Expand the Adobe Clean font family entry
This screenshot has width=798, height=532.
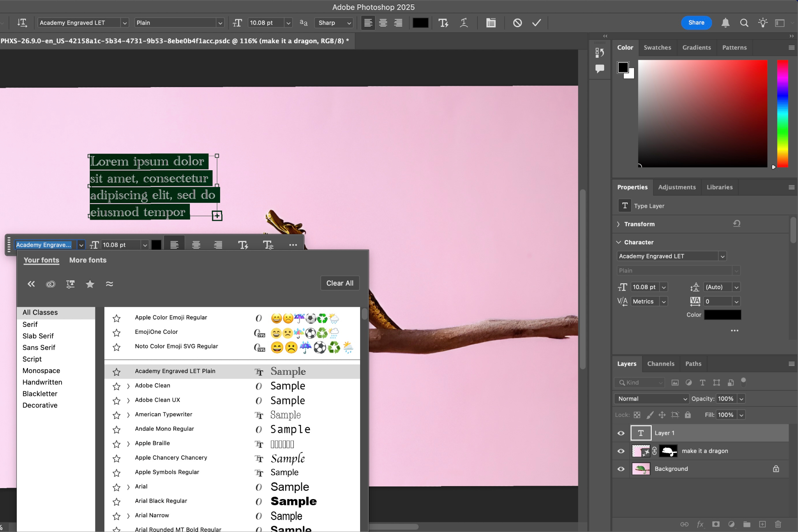[128, 386]
